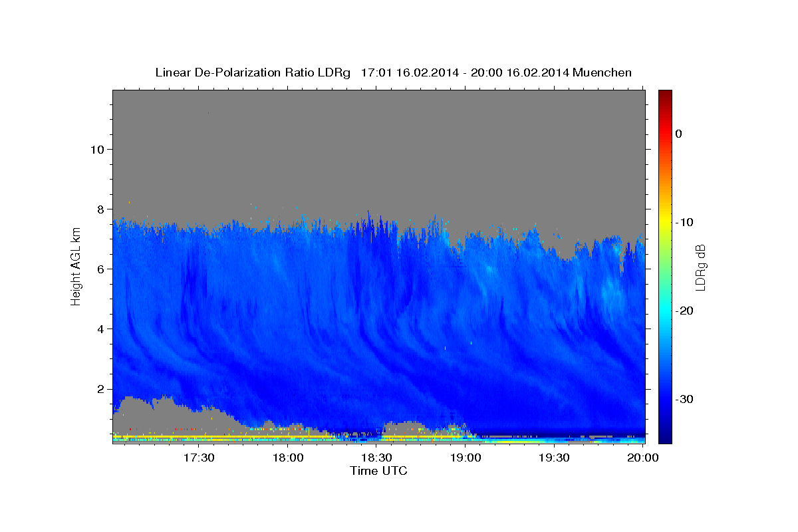The image size is (798, 532).
Task: Click the height label '8'
Action: coord(100,209)
